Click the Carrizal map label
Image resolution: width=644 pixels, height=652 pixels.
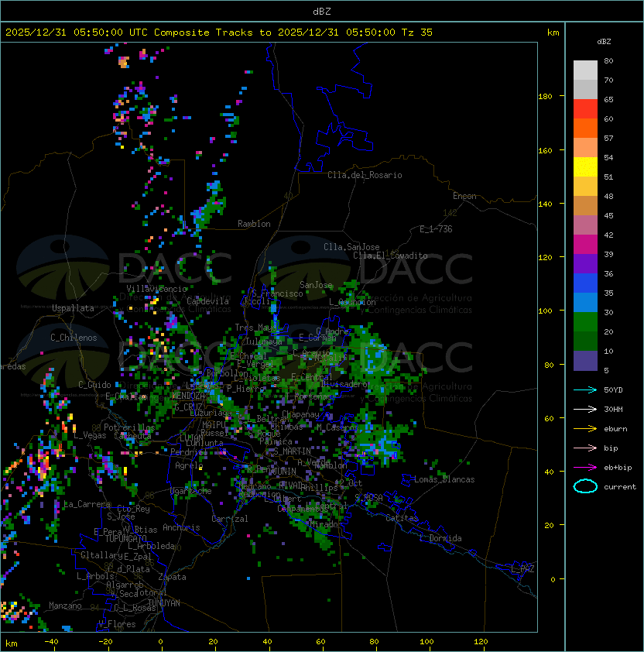coord(230,519)
